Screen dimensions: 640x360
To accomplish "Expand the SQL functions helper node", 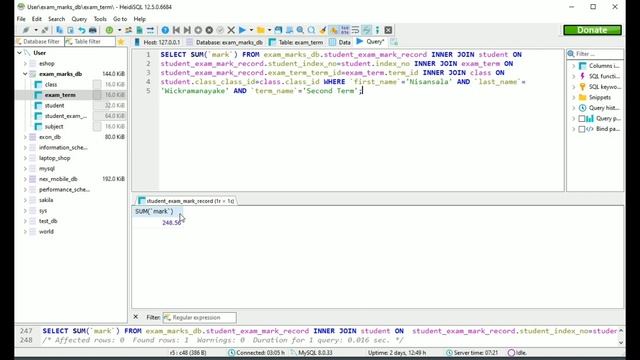I will 573,76.
